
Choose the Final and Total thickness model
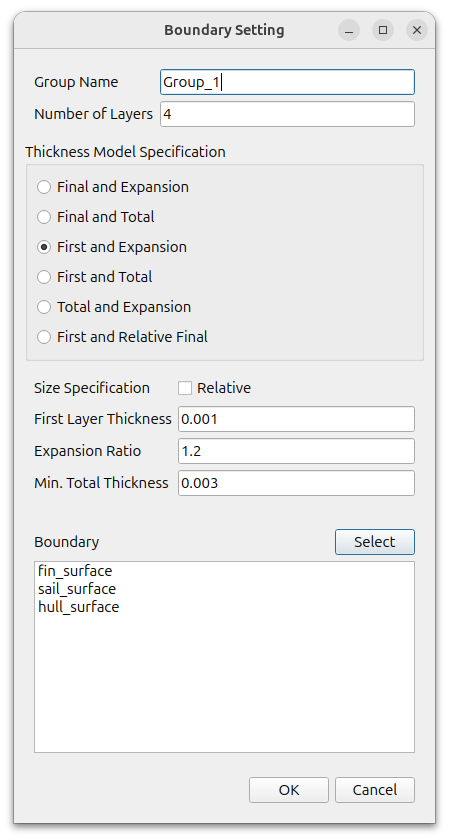pyautogui.click(x=95, y=217)
